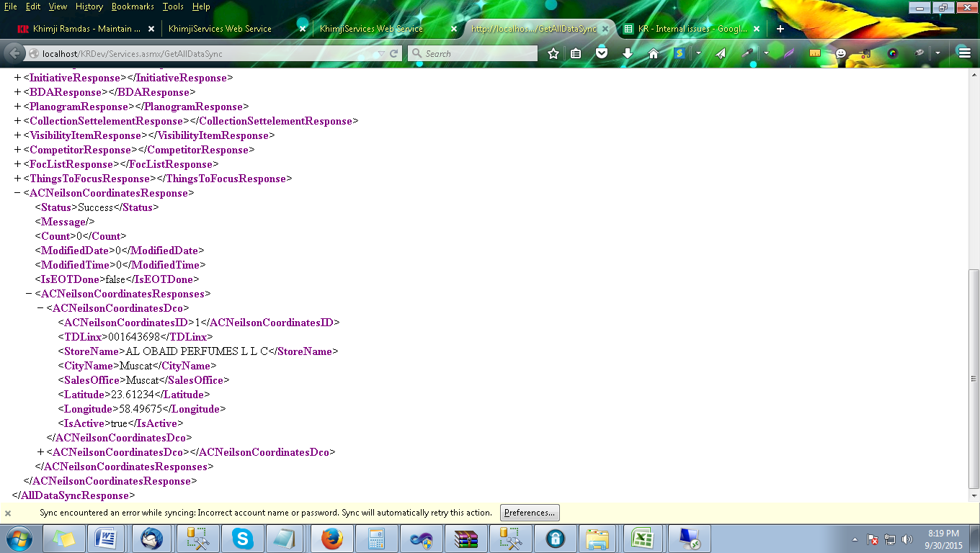The height and width of the screenshot is (553, 980).
Task: Open the Bookmarks menu
Action: click(x=133, y=6)
